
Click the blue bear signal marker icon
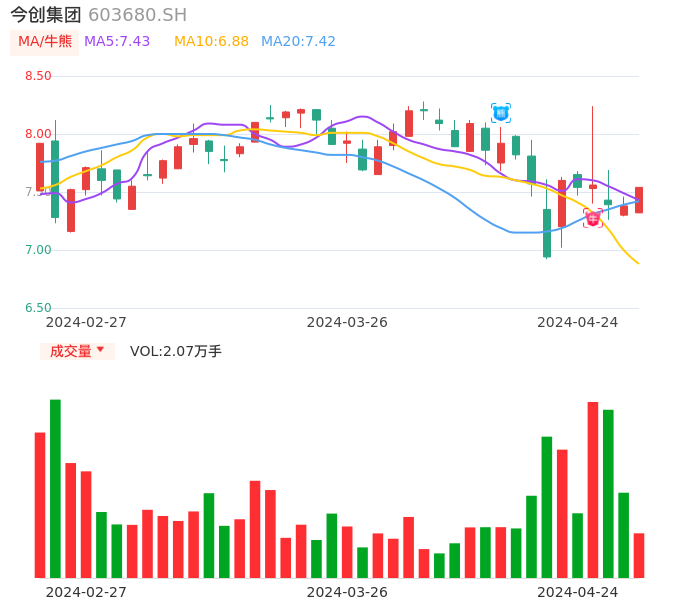pyautogui.click(x=500, y=113)
